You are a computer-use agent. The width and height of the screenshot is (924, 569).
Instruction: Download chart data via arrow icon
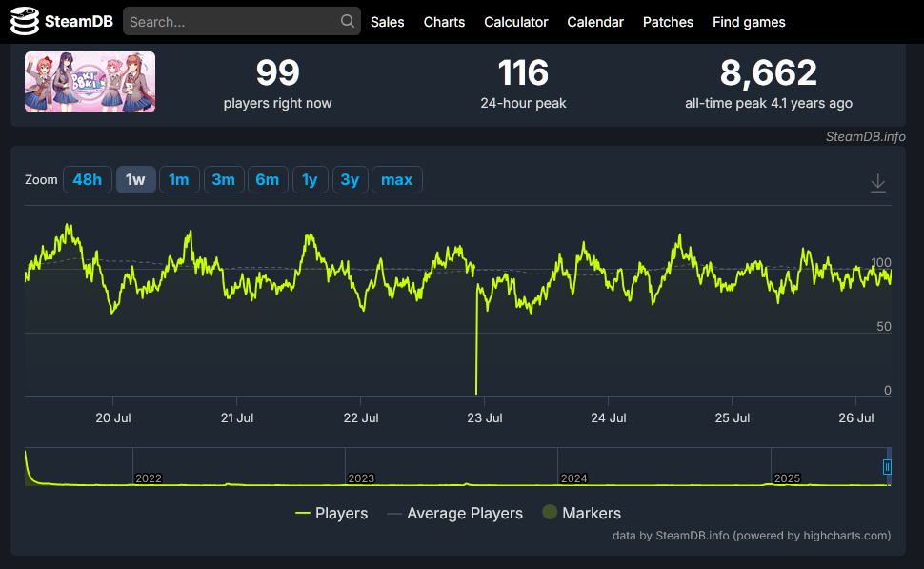(878, 183)
